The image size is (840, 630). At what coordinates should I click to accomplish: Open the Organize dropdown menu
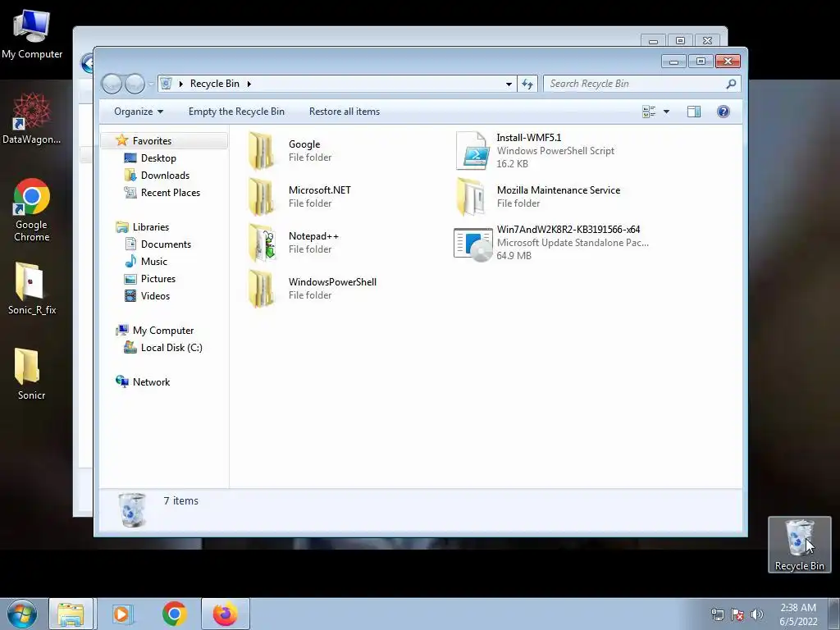coord(138,112)
